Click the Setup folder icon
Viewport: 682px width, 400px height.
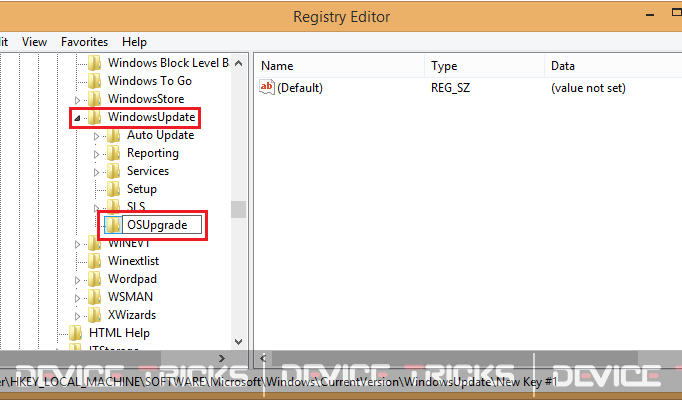tap(114, 189)
